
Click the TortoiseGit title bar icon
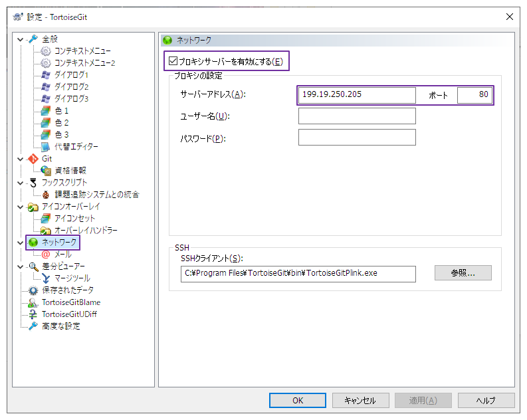tap(18, 17)
